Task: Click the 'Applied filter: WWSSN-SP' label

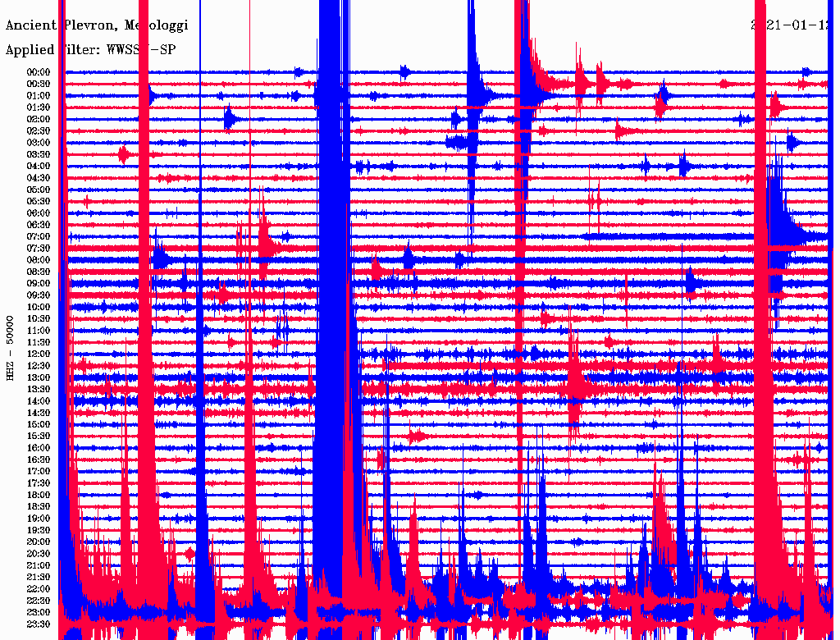Action: click(x=90, y=50)
